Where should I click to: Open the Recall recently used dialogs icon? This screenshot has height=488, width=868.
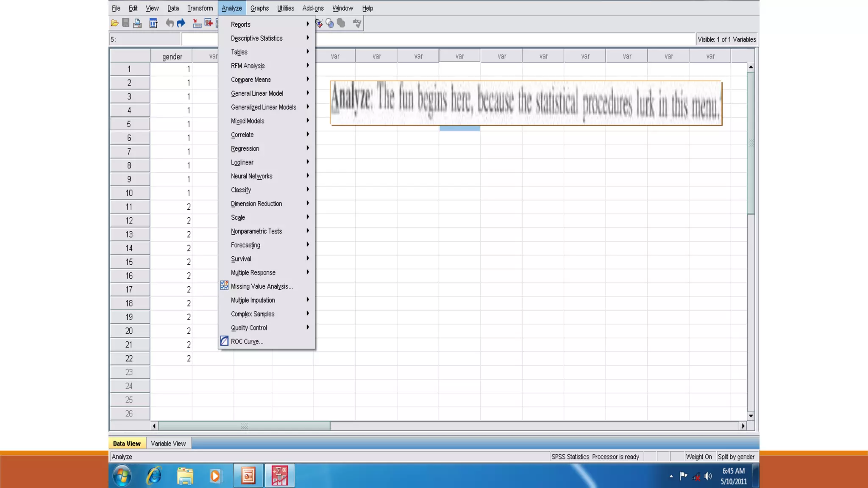click(153, 23)
